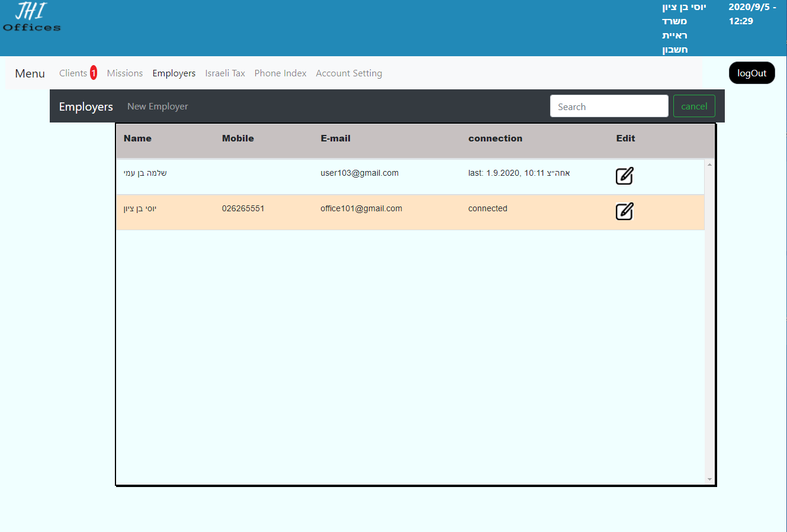Click the E-mail column header
Screen dimensions: 787x532
click(335, 138)
